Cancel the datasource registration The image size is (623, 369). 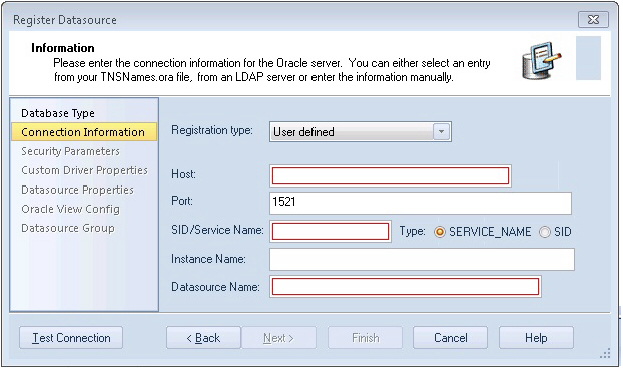tap(451, 338)
